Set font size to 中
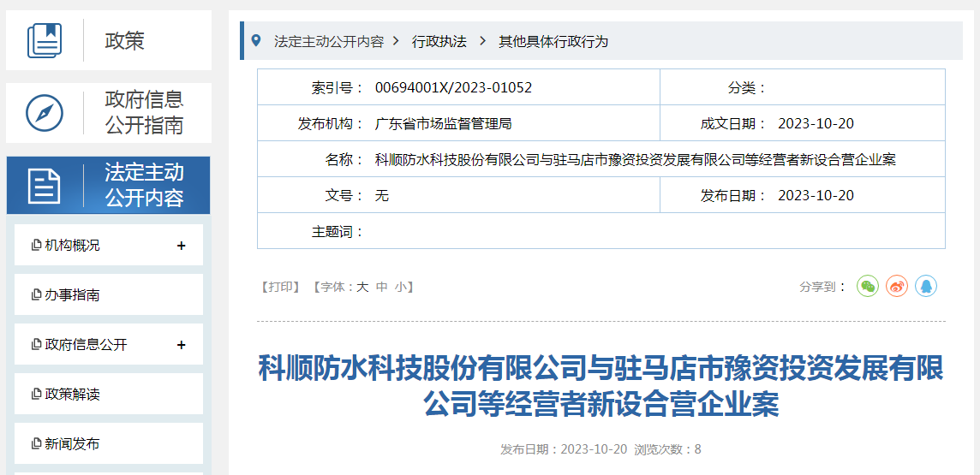This screenshot has width=980, height=475. [x=381, y=287]
